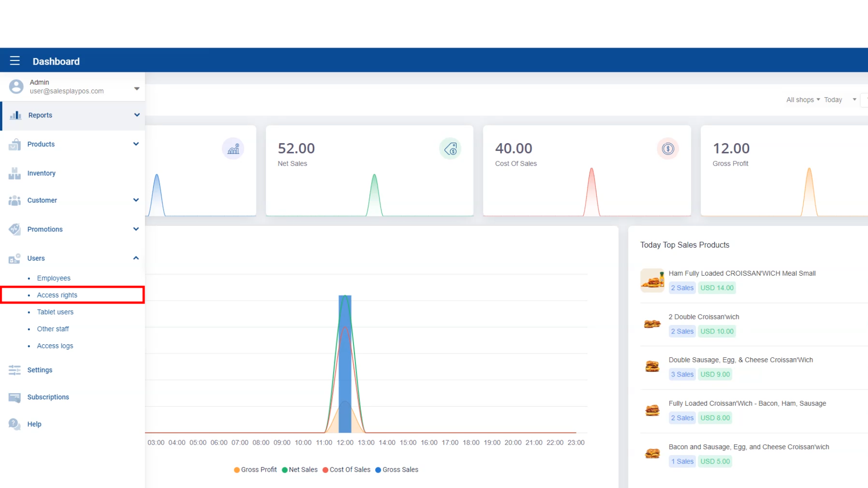Click Ham Fully Loaded Croissan'wich thumbnail
Screen dimensions: 868x488
tap(652, 281)
